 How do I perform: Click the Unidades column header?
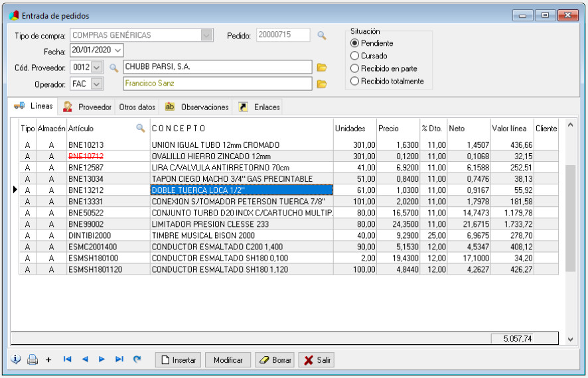355,129
